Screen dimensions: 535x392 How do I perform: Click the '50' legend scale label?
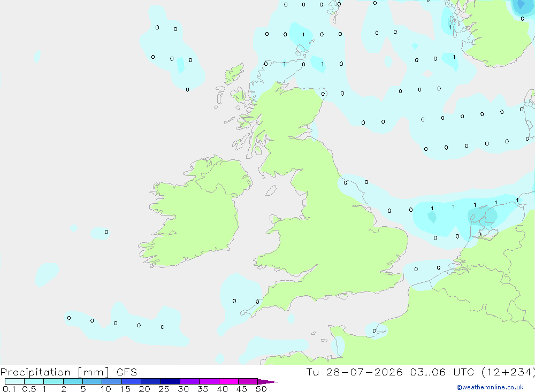pyautogui.click(x=261, y=389)
